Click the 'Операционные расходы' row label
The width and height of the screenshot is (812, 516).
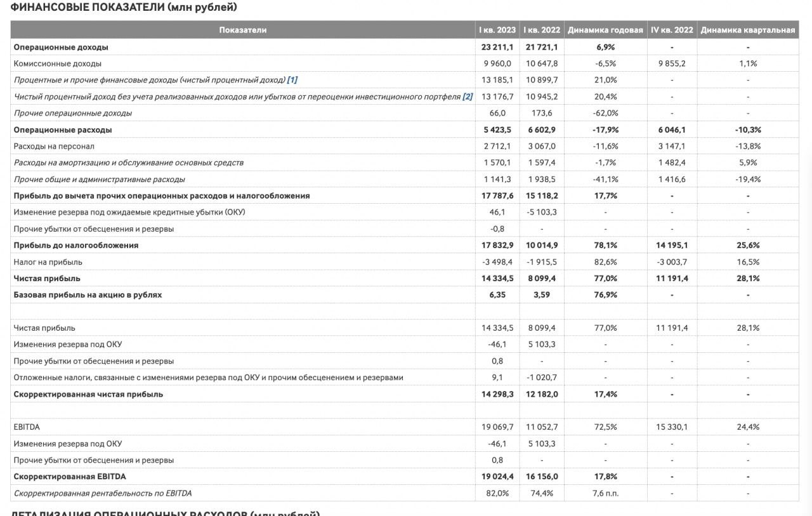point(63,129)
